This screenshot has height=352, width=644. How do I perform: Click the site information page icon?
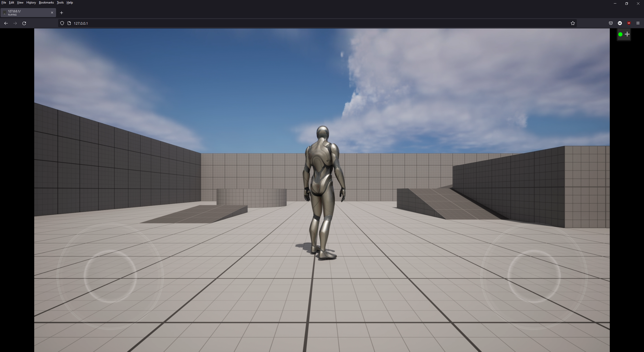[x=69, y=23]
